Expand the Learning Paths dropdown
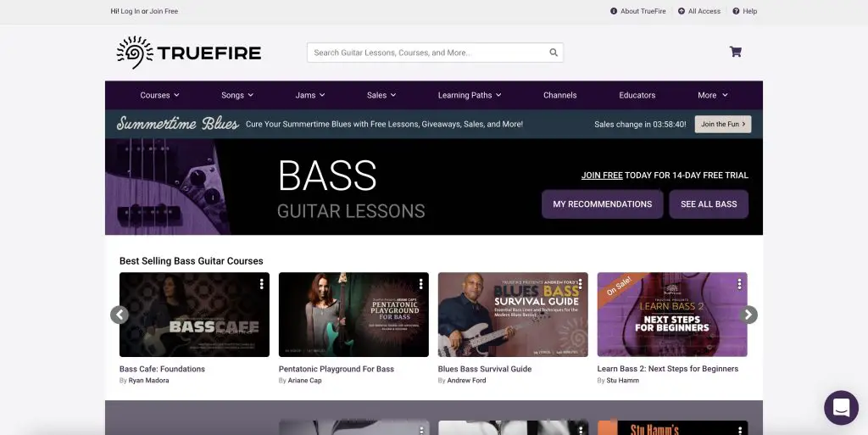 point(470,95)
